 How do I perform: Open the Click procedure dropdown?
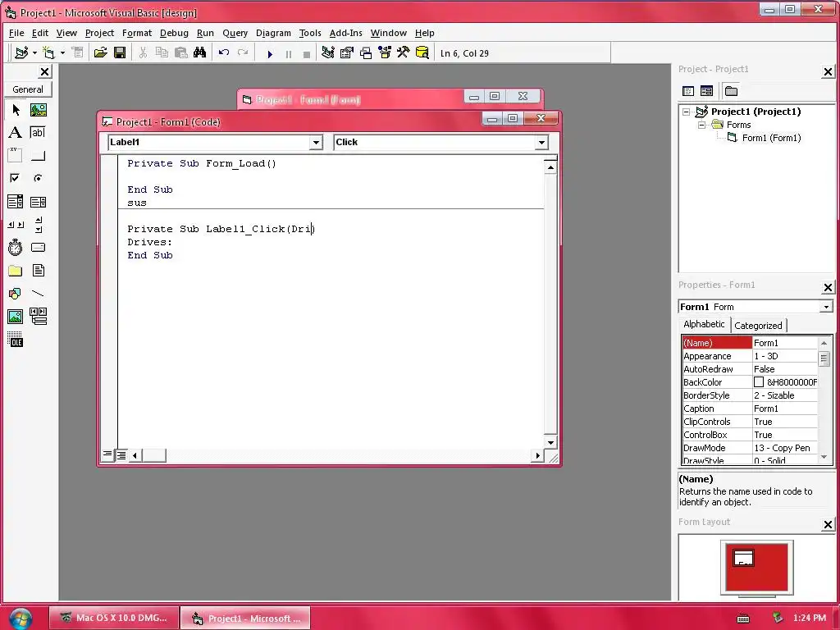point(541,143)
